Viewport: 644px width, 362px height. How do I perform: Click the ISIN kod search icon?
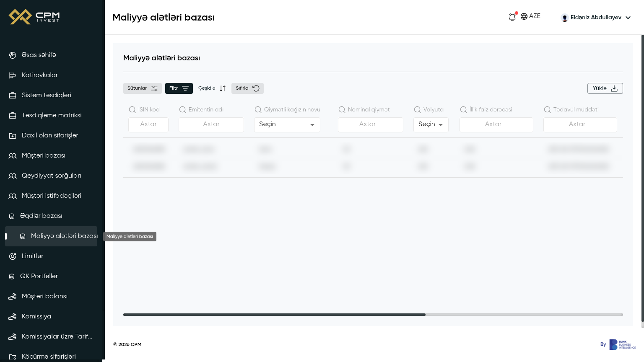(x=132, y=110)
